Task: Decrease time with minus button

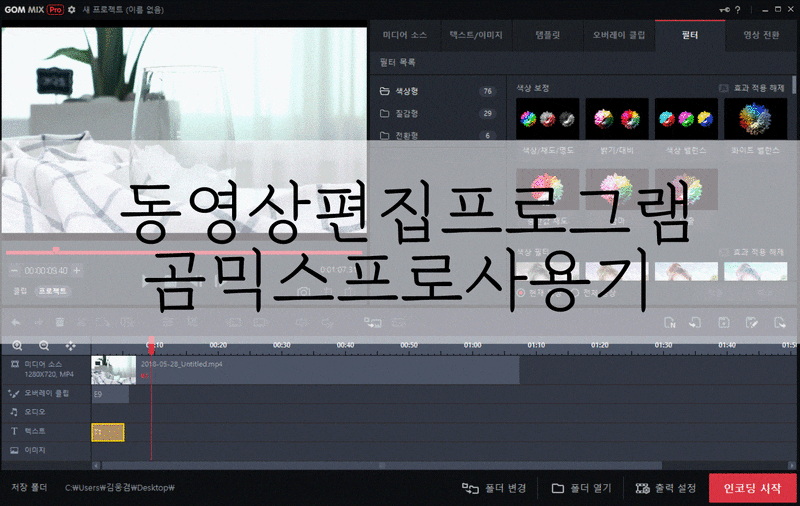Action: 14,270
